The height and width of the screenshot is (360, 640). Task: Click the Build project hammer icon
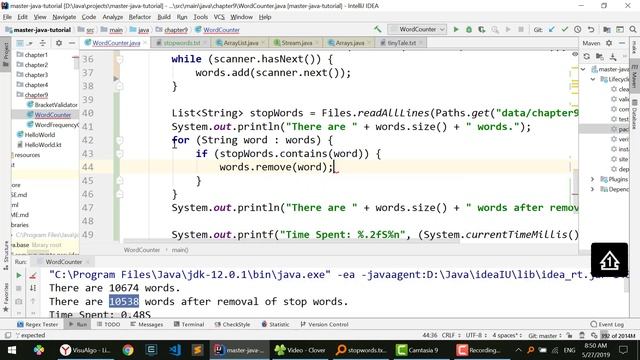pos(378,29)
